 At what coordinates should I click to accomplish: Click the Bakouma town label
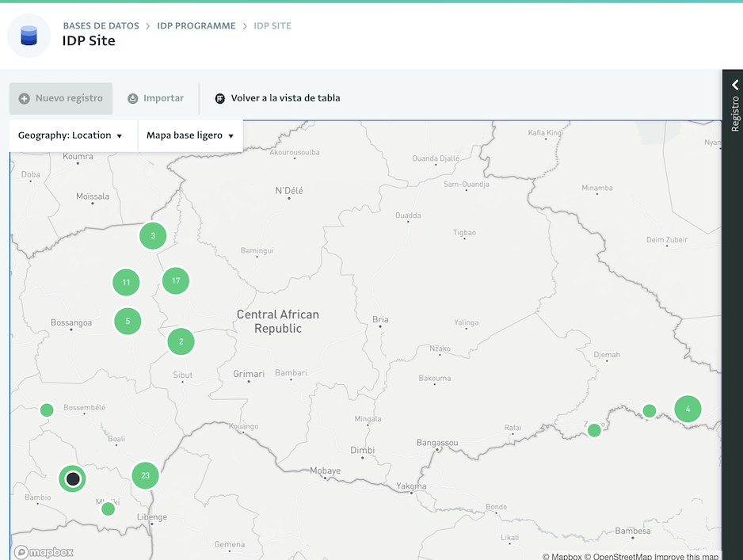point(435,378)
